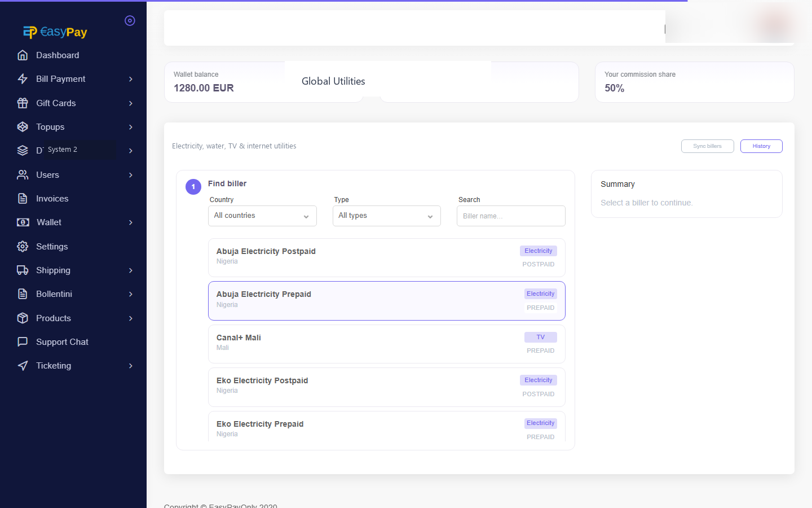Expand the Topups chevron
The height and width of the screenshot is (508, 812).
coord(131,127)
